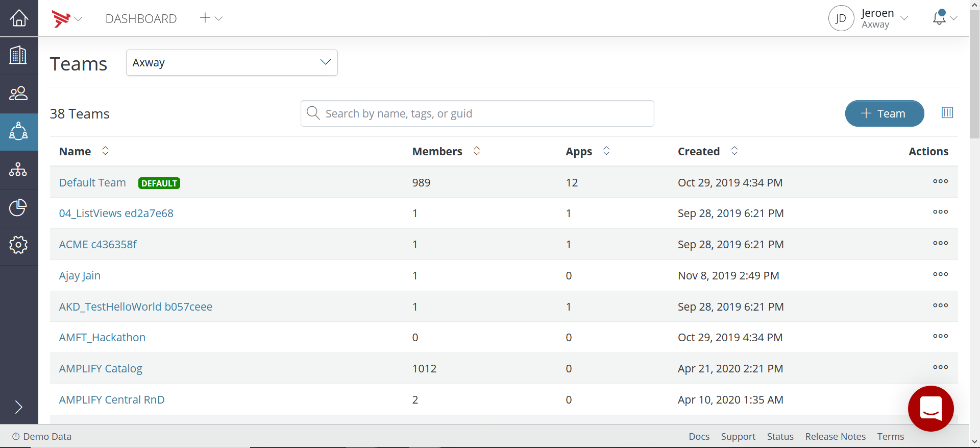Open actions menu for AMFT_Hackathon
Screen dimensions: 980x448
point(940,336)
